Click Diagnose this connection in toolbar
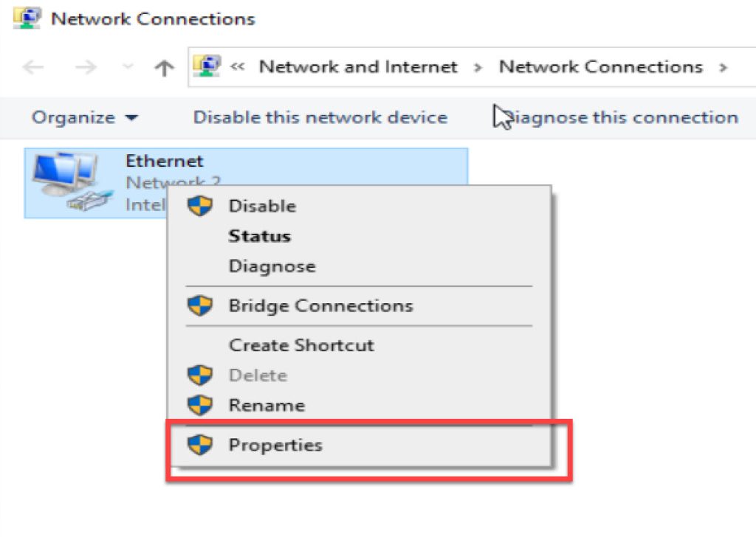 coord(617,117)
